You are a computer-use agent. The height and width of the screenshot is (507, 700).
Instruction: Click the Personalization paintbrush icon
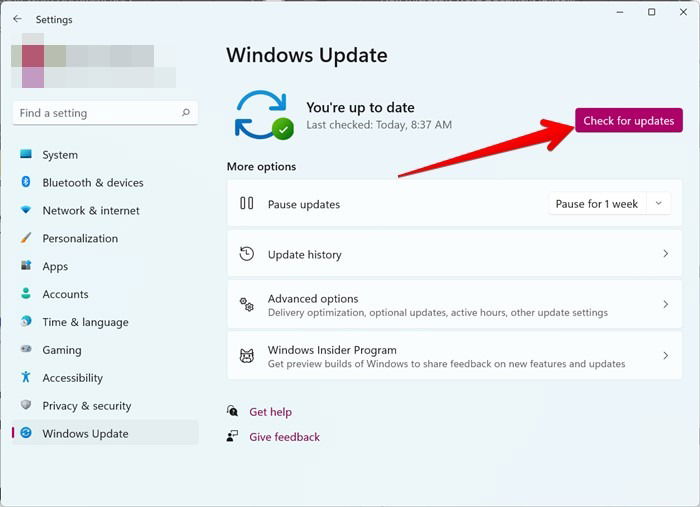[26, 237]
